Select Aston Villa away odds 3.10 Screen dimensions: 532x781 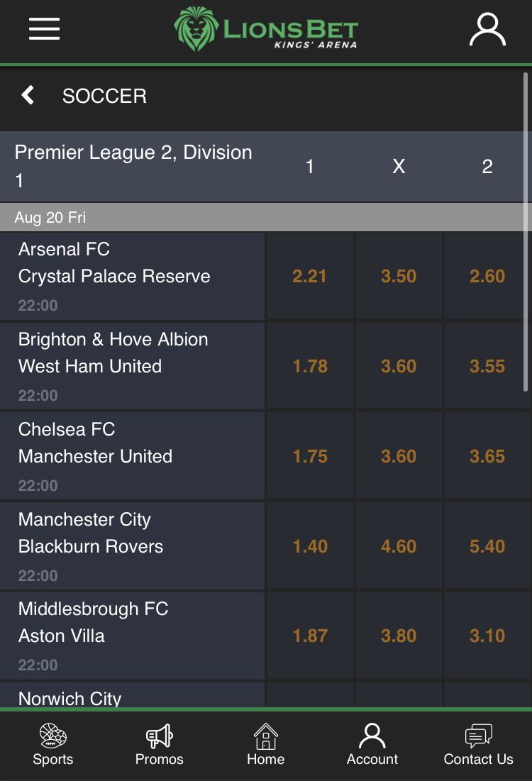pyautogui.click(x=487, y=636)
